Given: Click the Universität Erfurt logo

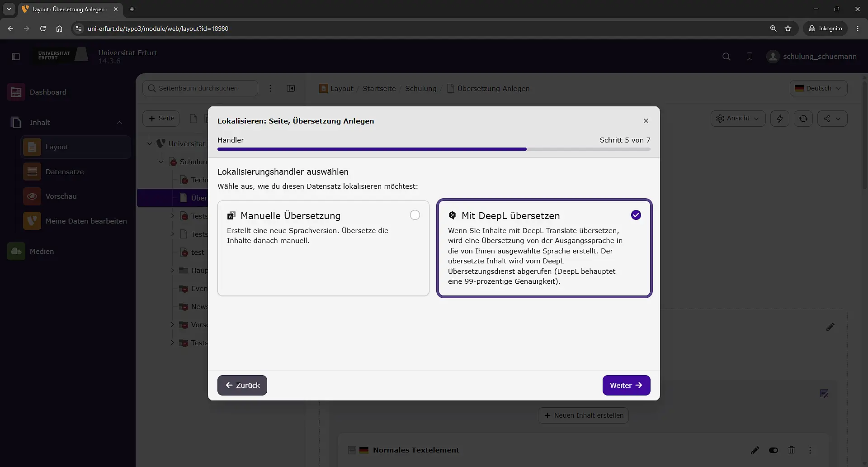Looking at the screenshot, I should coord(63,55).
